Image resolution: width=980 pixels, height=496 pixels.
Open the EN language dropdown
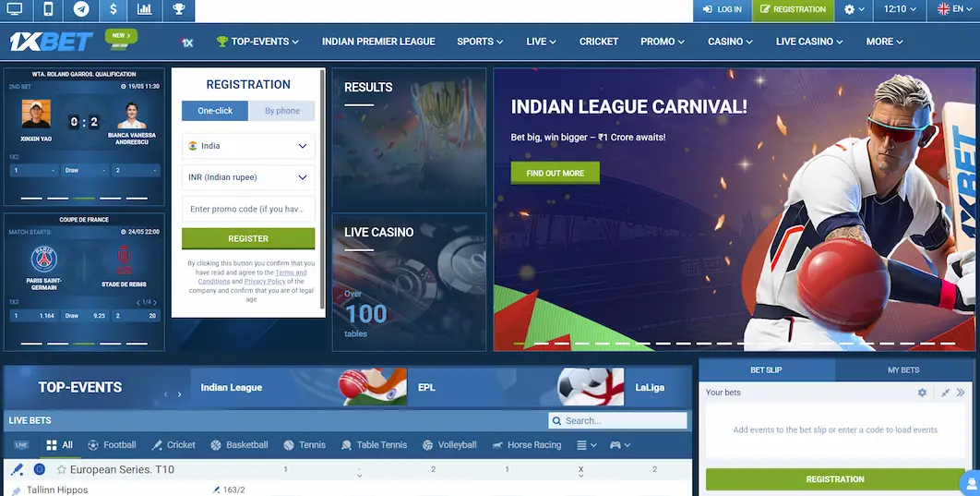click(954, 9)
